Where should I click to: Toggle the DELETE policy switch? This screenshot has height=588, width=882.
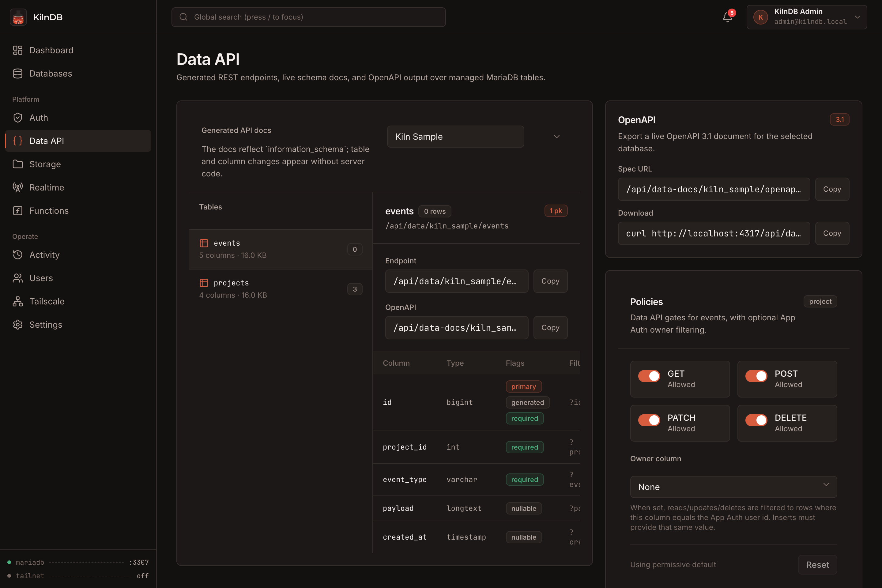click(756, 420)
